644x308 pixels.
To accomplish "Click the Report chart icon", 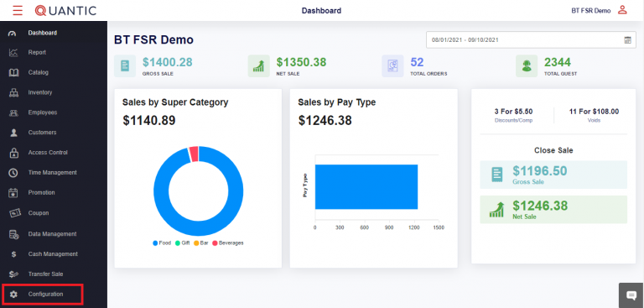I will click(x=13, y=53).
